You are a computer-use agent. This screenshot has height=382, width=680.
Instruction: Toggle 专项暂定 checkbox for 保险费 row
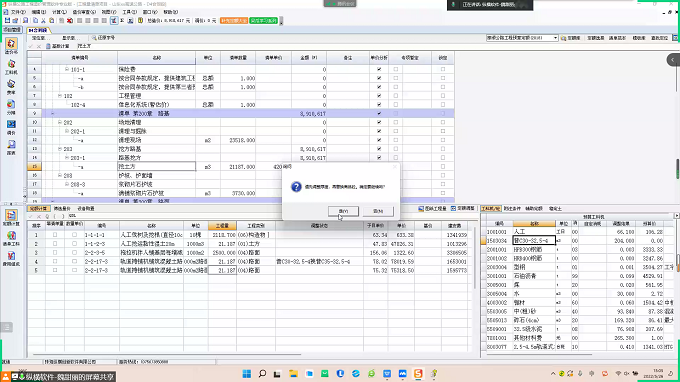coord(396,69)
